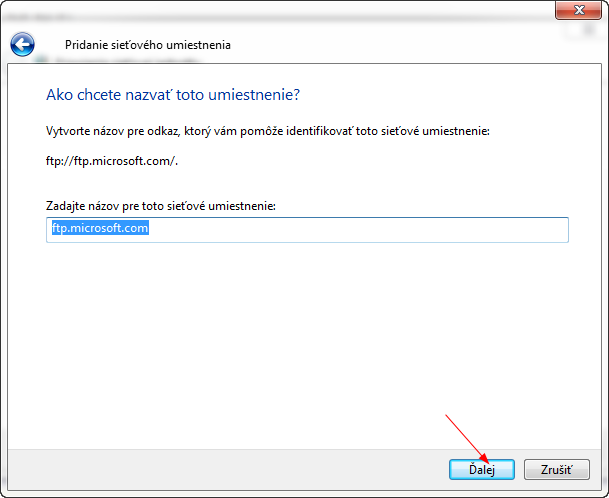Go back with the blue arrow button
The height and width of the screenshot is (498, 609).
click(x=23, y=45)
